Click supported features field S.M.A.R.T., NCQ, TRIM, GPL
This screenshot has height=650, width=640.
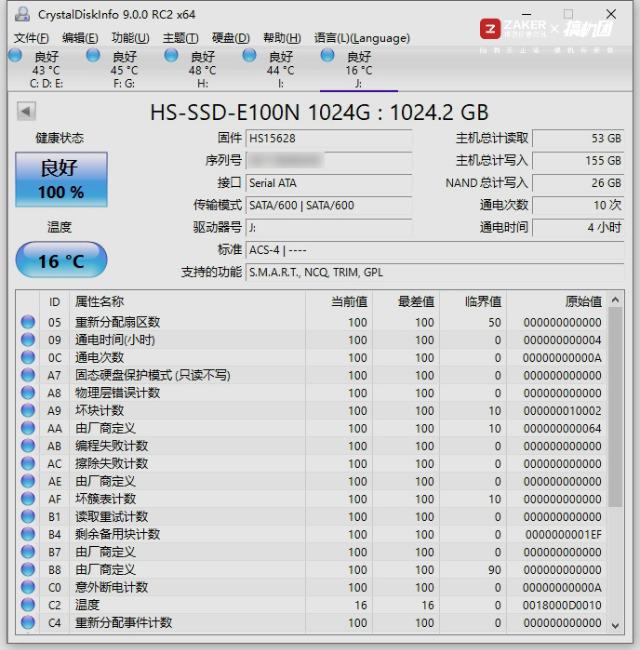point(435,272)
